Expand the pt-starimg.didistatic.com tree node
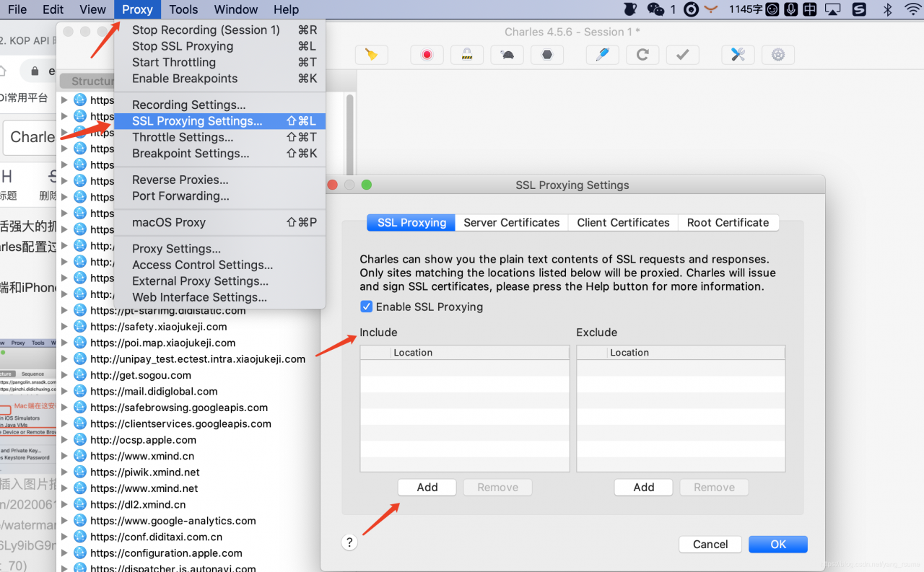Screen dimensions: 924x572 tap(64, 310)
